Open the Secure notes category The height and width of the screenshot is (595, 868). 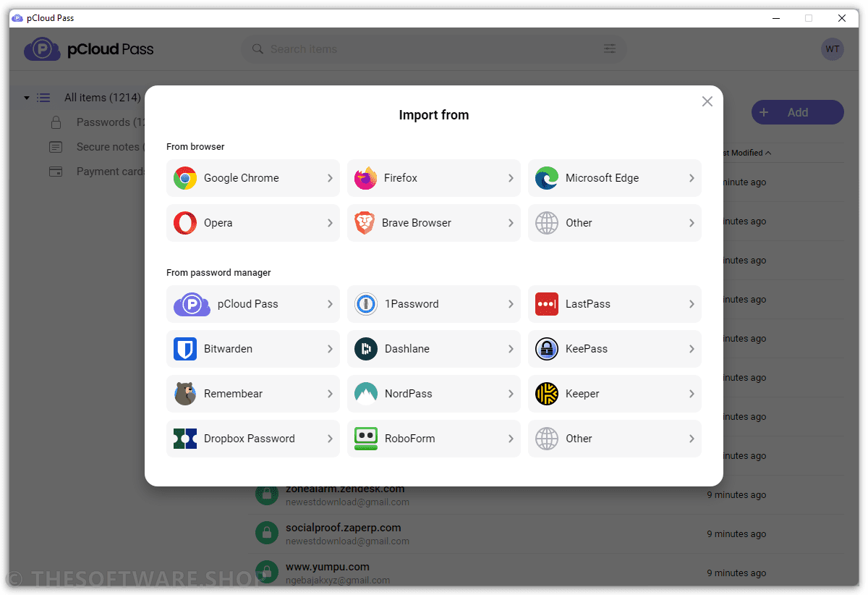click(111, 147)
